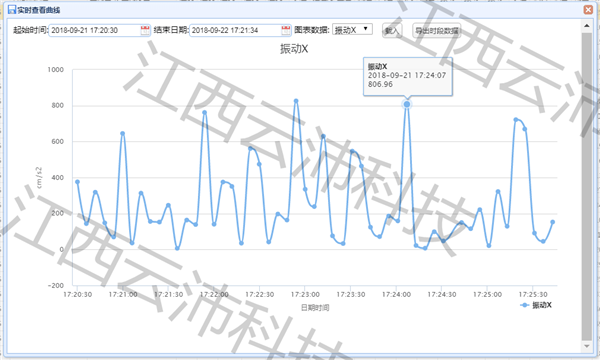Click the 载入 load button
This screenshot has width=600, height=360.
coord(392,31)
